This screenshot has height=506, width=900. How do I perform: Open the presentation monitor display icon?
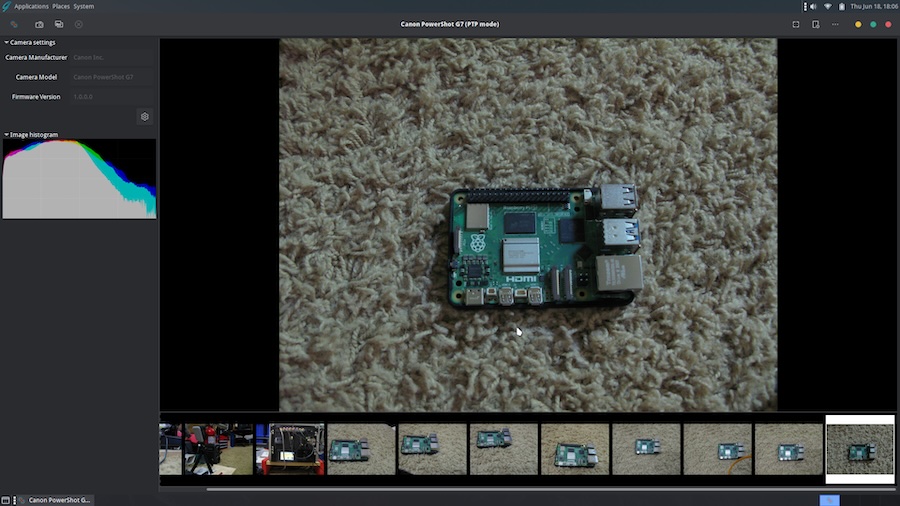click(x=816, y=25)
